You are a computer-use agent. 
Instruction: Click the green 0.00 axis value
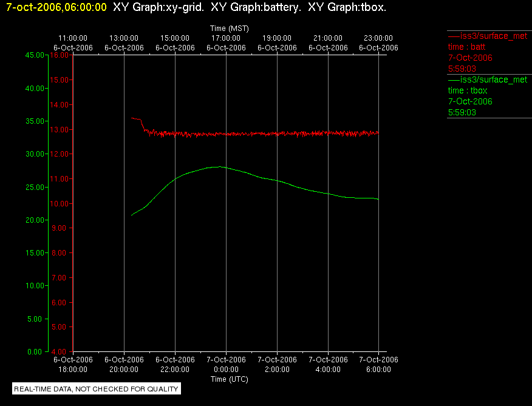coord(35,352)
